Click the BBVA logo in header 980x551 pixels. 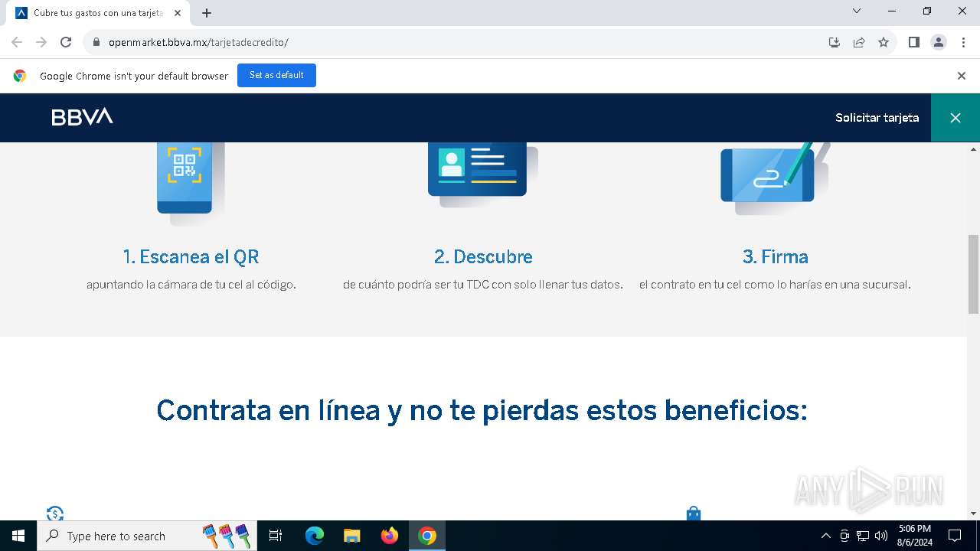point(82,117)
